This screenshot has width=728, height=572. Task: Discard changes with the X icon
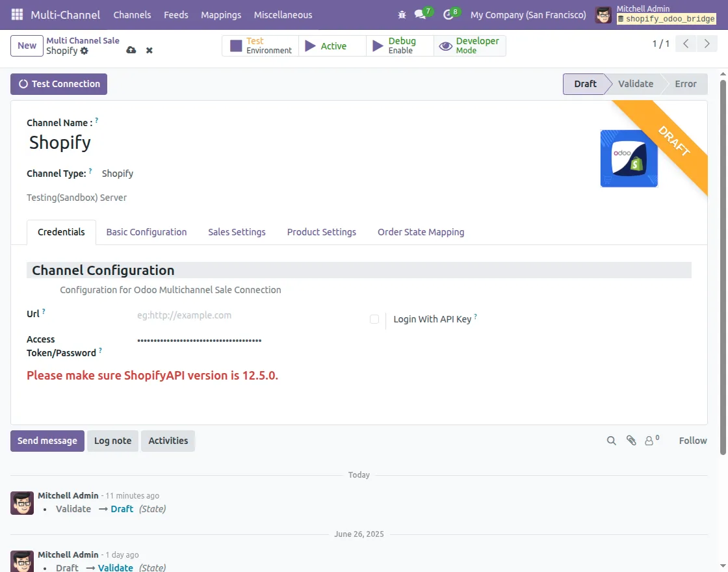coord(149,50)
